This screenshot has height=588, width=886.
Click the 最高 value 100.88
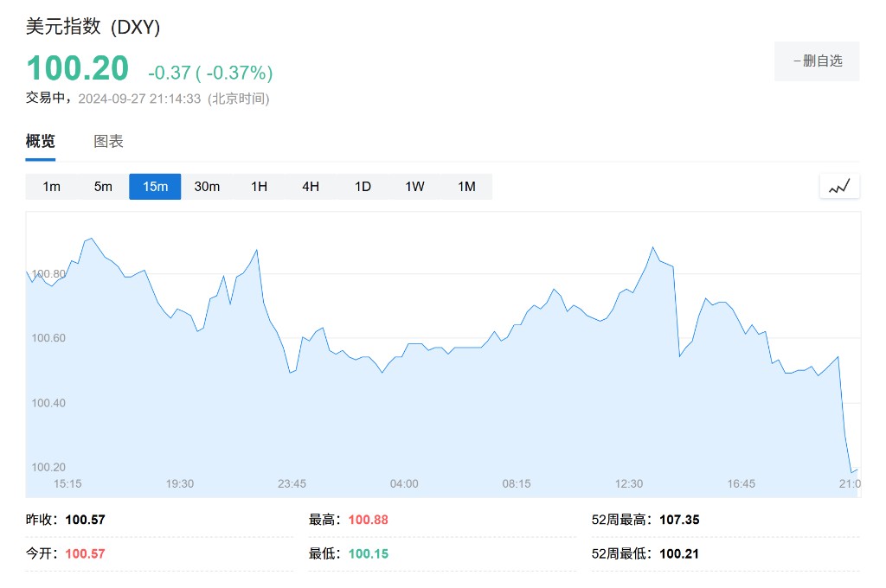369,520
